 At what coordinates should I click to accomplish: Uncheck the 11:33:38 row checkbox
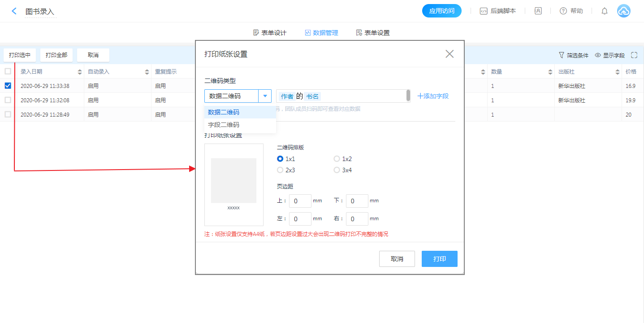[x=8, y=86]
